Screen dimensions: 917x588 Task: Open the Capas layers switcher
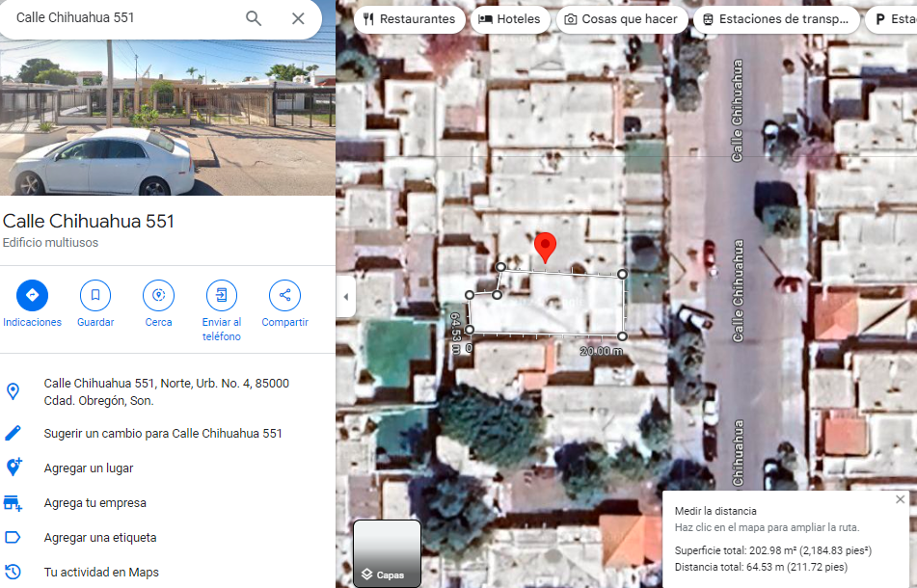coord(387,553)
